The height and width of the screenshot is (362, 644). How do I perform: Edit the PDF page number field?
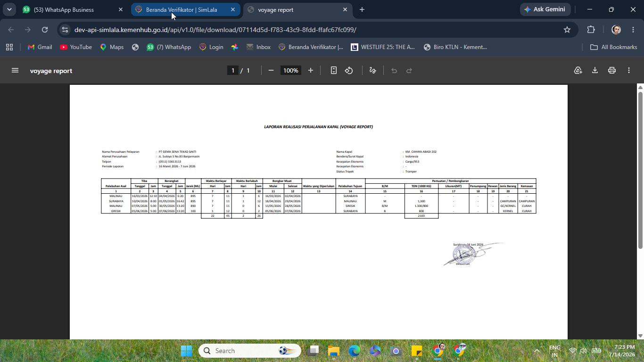(232, 71)
